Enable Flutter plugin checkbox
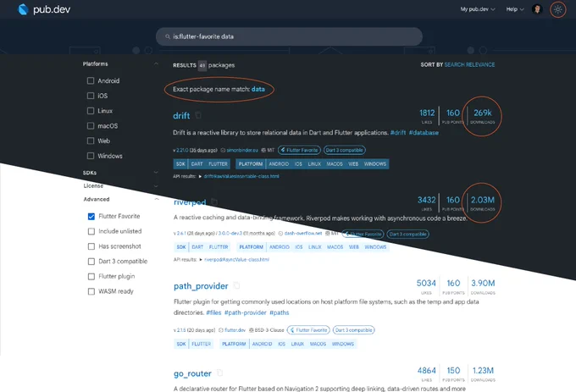 pyautogui.click(x=91, y=276)
